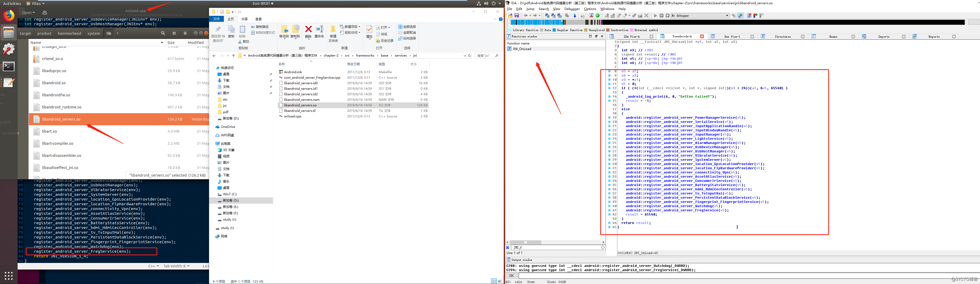Launch Terminal from Ubuntu dock
Image resolution: width=980 pixels, height=284 pixels.
pos(9,66)
